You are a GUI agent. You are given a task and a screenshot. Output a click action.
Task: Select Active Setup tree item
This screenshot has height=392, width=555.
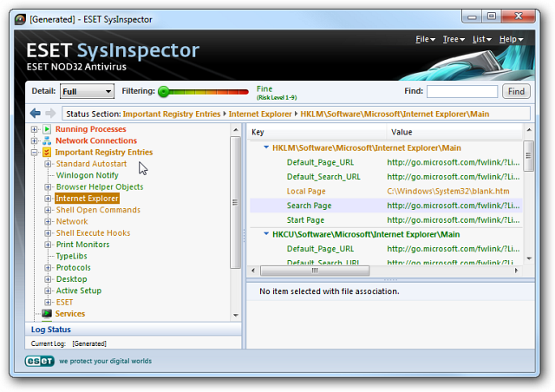[x=79, y=291]
